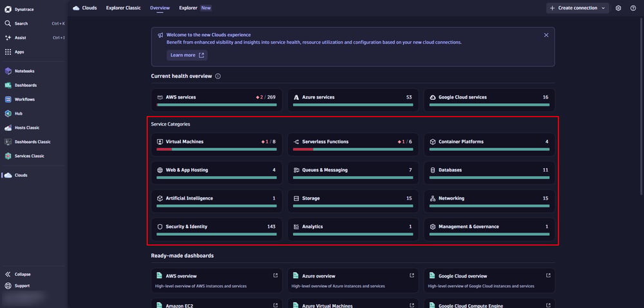Open the Apps grid icon
644x308 pixels.
pos(8,52)
